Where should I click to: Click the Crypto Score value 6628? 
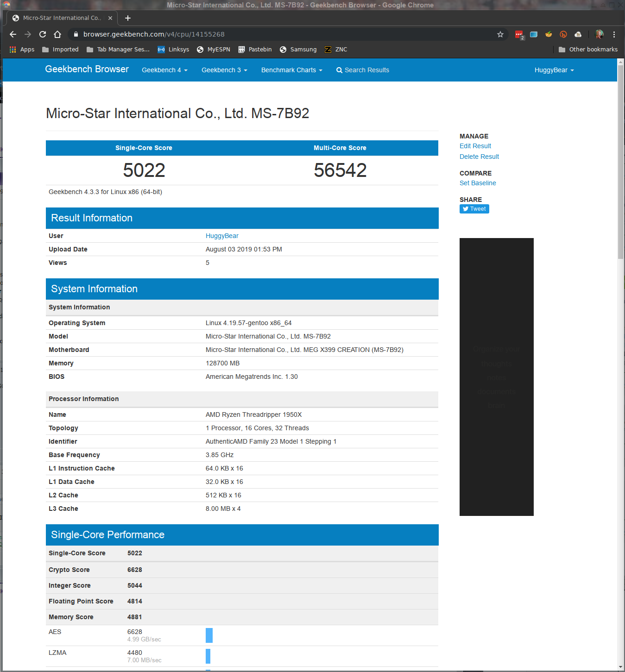(x=135, y=570)
